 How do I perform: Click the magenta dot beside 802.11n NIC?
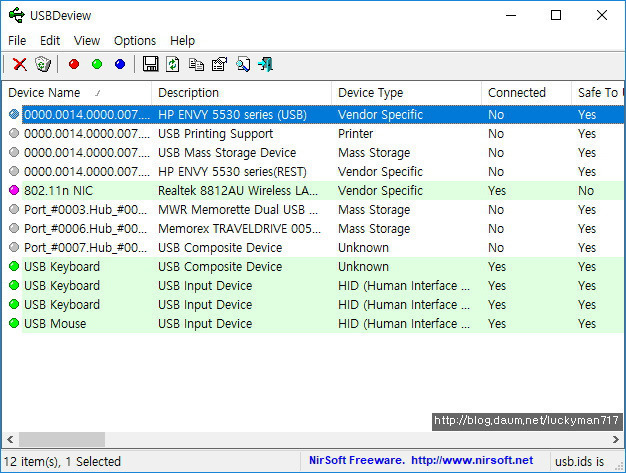click(14, 190)
